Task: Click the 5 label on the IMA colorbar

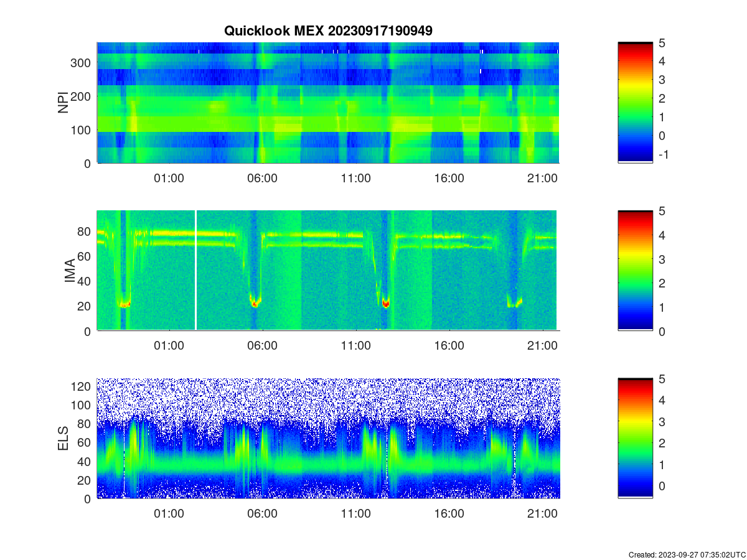Action: (662, 211)
